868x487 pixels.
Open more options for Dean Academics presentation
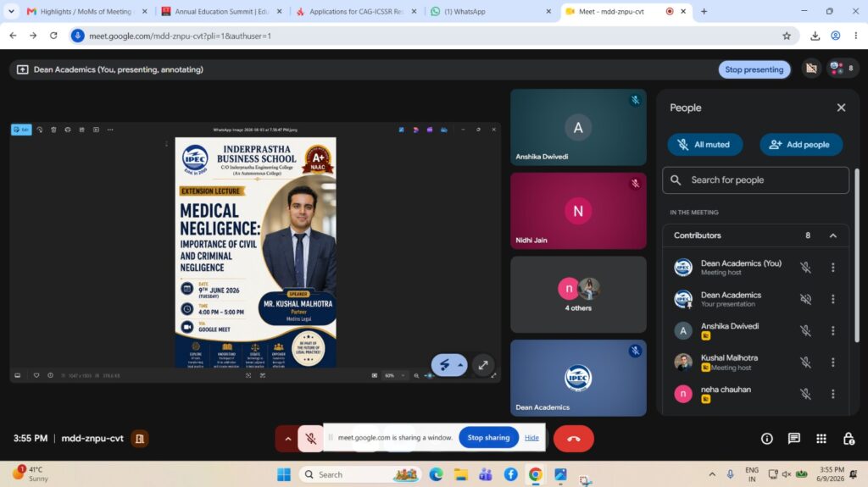pyautogui.click(x=832, y=299)
